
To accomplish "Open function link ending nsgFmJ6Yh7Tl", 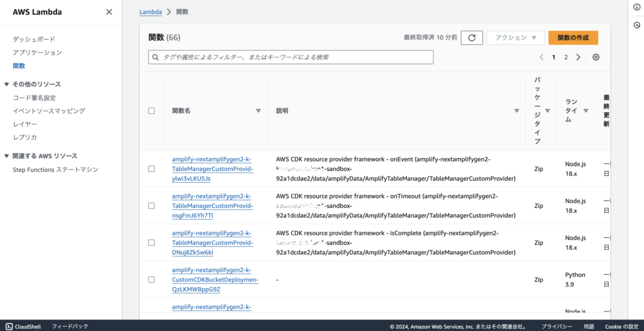I will [213, 206].
